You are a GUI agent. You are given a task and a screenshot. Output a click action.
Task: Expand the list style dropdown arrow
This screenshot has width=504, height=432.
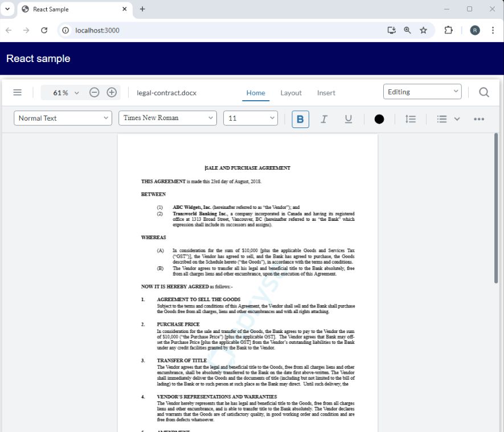click(x=457, y=119)
